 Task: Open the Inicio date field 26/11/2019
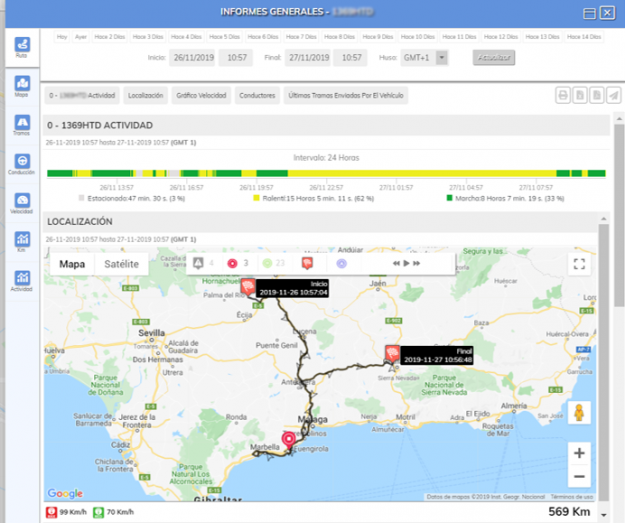190,58
